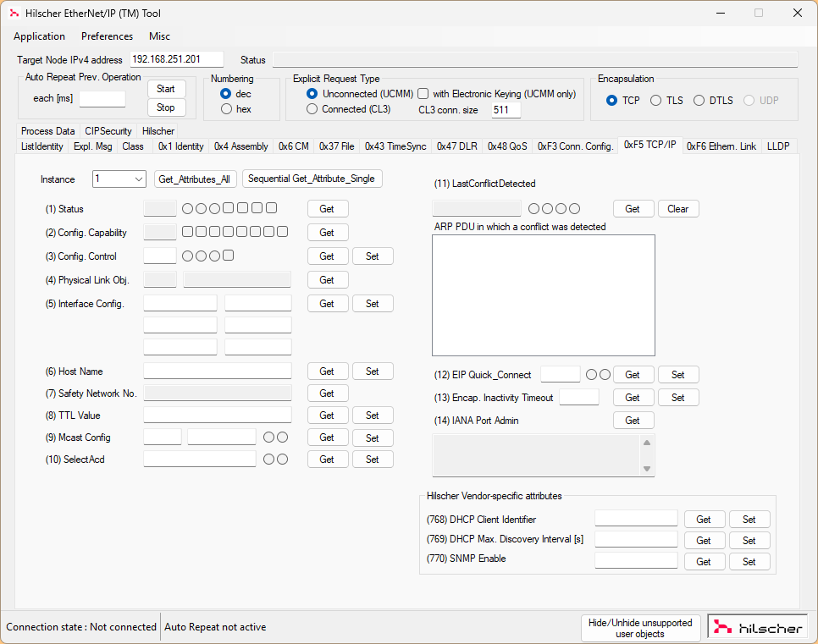Set the (8) TTL Value attribute

[373, 415]
